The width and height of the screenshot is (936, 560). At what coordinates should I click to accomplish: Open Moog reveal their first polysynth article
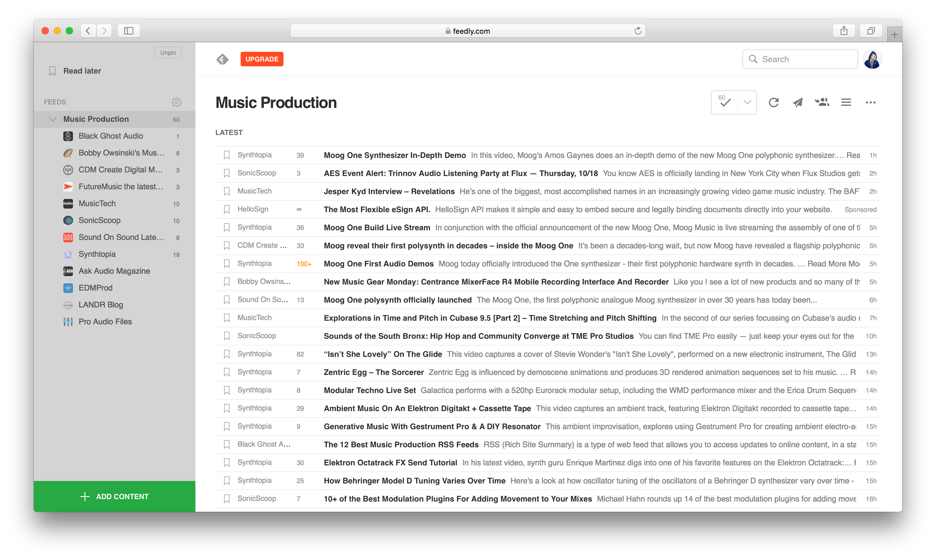click(x=448, y=246)
